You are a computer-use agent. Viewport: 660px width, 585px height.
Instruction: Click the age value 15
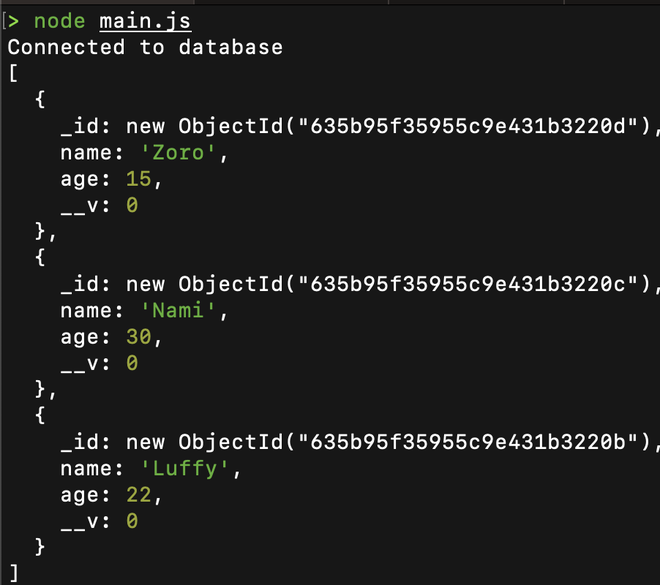[x=138, y=179]
